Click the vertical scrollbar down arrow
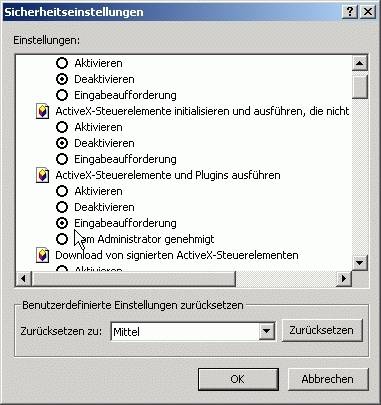Viewport: 381px width, 405px height. point(359,263)
